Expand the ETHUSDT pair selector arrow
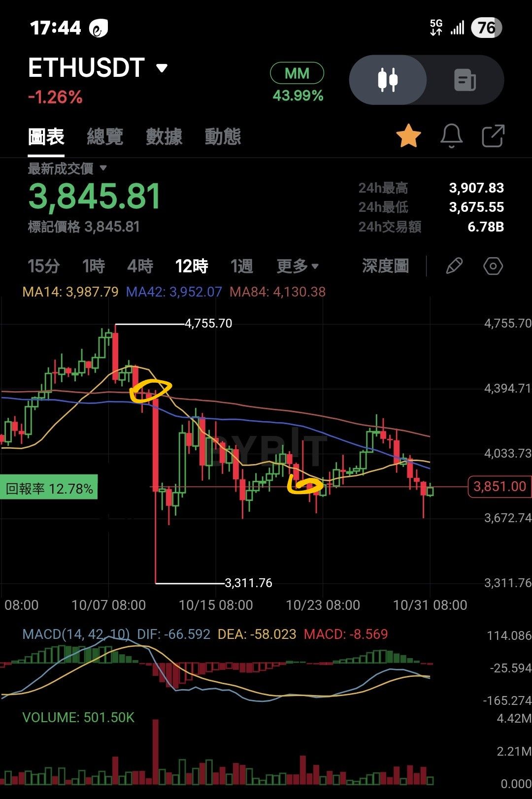 (162, 68)
